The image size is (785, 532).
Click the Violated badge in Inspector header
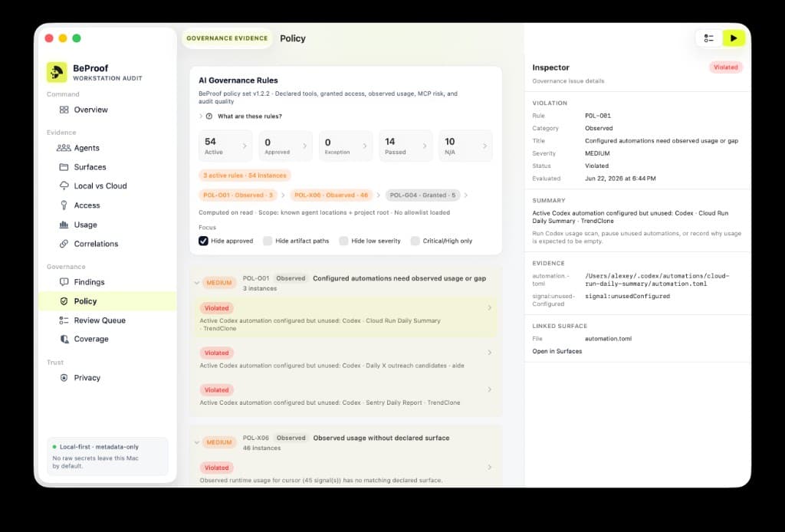pos(725,67)
